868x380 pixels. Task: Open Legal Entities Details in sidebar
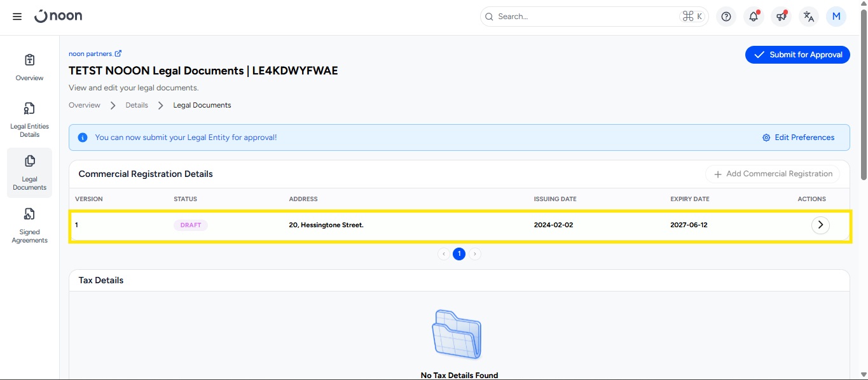click(x=29, y=119)
